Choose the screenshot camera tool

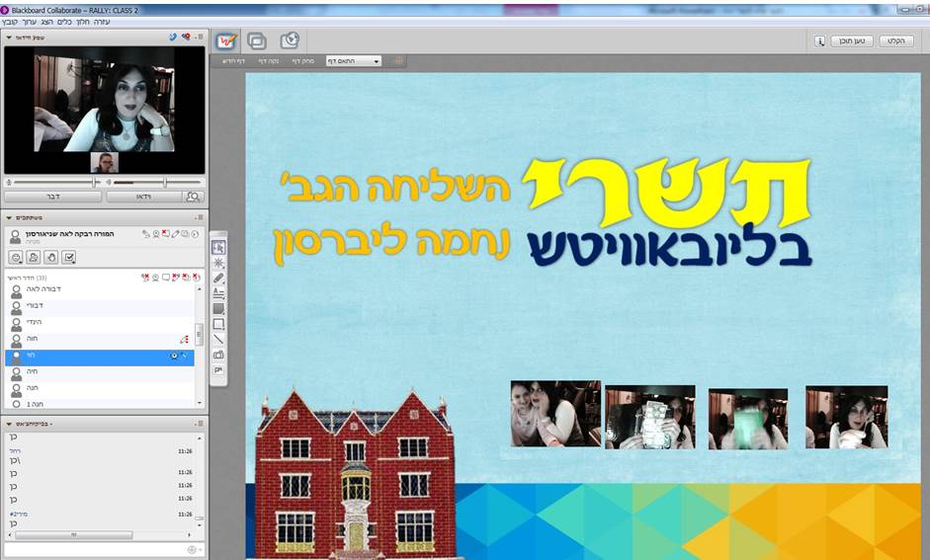click(x=218, y=355)
